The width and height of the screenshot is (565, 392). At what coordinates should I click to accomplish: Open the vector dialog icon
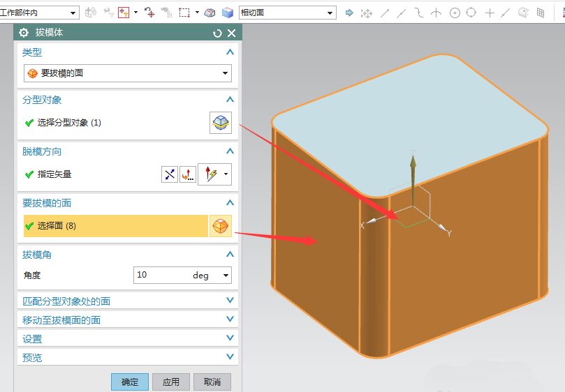188,174
